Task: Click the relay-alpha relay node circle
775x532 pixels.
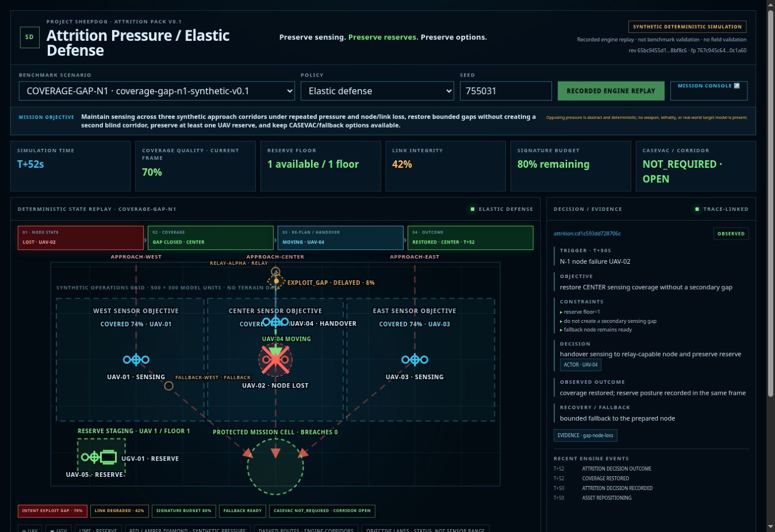Action: point(275,271)
